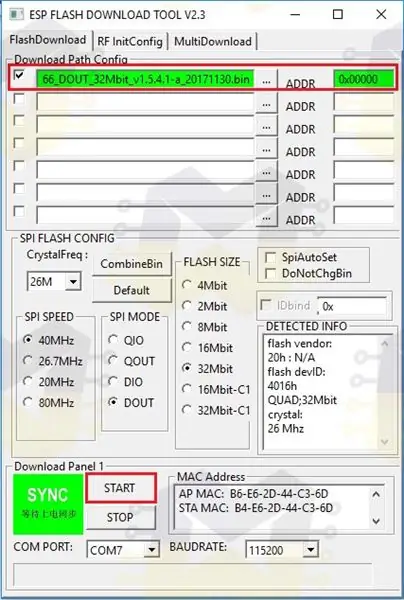Click the second row address field

pos(363,103)
